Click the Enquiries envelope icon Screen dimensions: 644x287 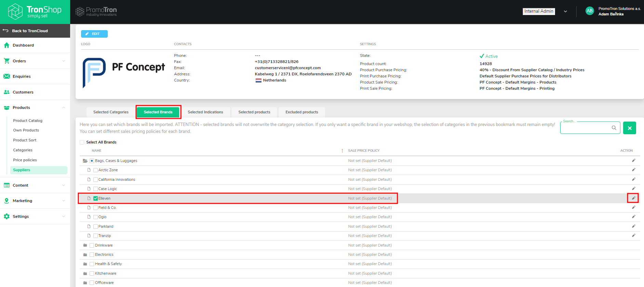point(6,76)
